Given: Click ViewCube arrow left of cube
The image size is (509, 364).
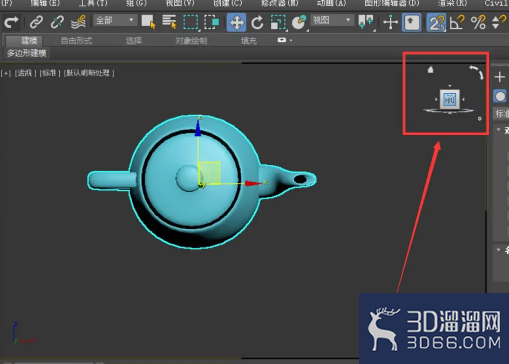Looking at the screenshot, I should [436, 99].
